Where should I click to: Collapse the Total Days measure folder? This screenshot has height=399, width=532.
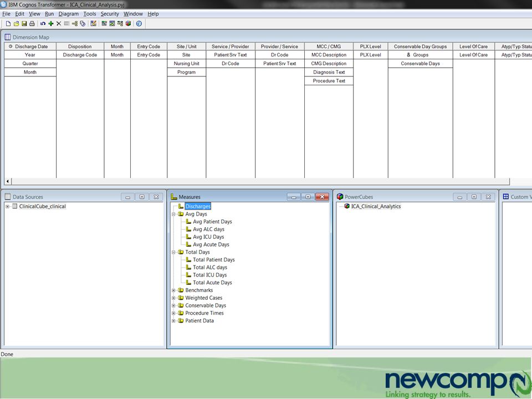pyautogui.click(x=173, y=252)
